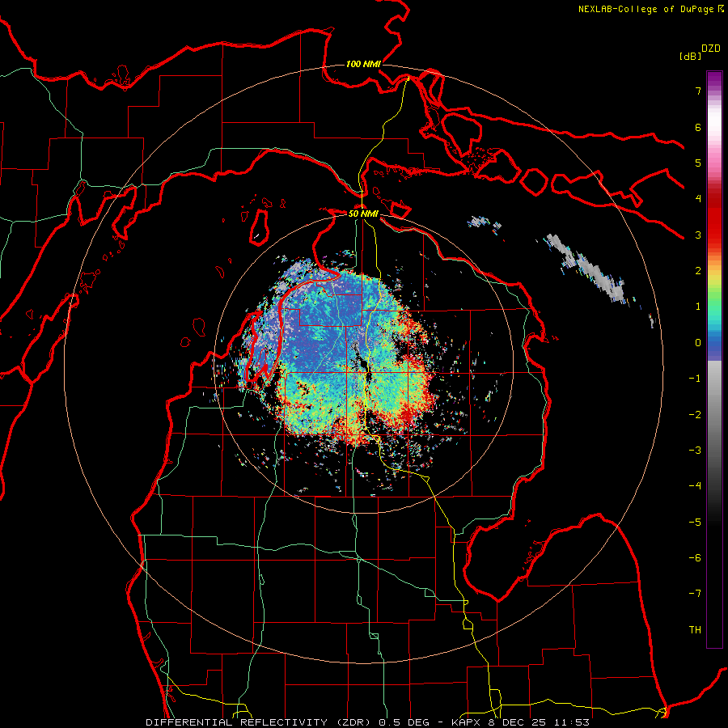Click the TH label on legend

(695, 630)
